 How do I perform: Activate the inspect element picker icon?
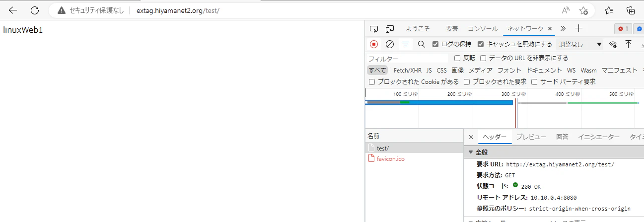pyautogui.click(x=374, y=29)
